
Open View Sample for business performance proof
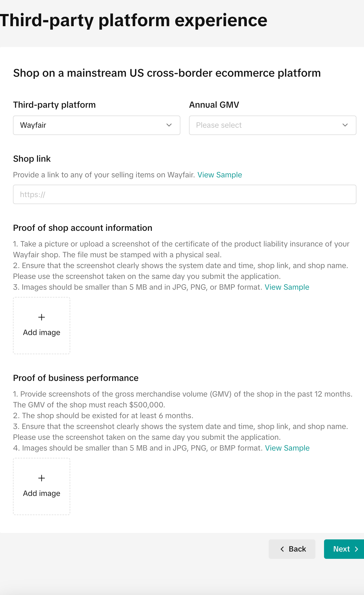pyautogui.click(x=287, y=448)
